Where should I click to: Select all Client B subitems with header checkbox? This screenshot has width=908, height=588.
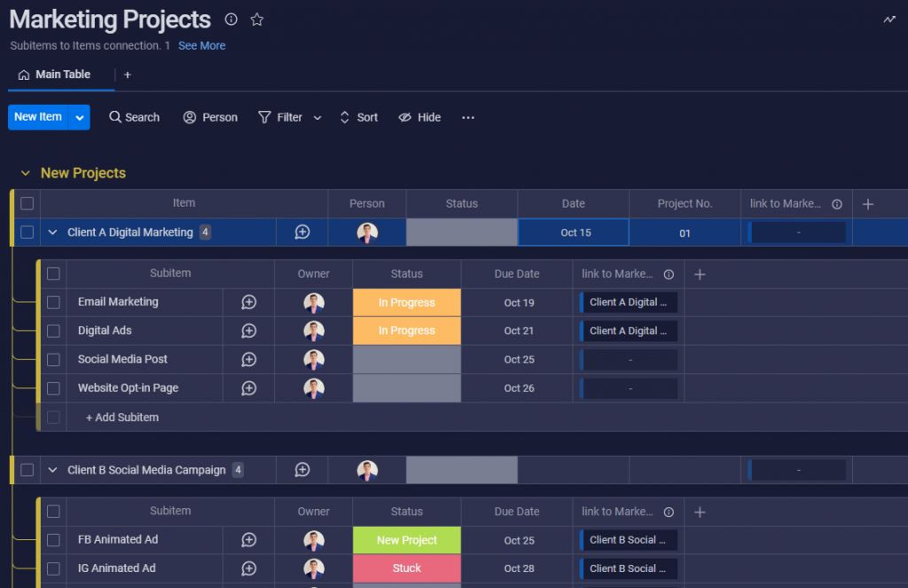coord(53,512)
